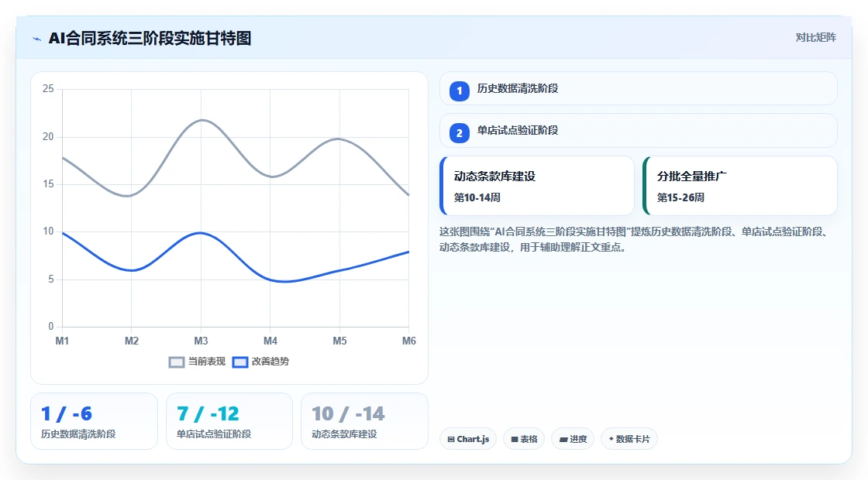Click the Chart.js tag
The image size is (868, 480).
pyautogui.click(x=468, y=439)
